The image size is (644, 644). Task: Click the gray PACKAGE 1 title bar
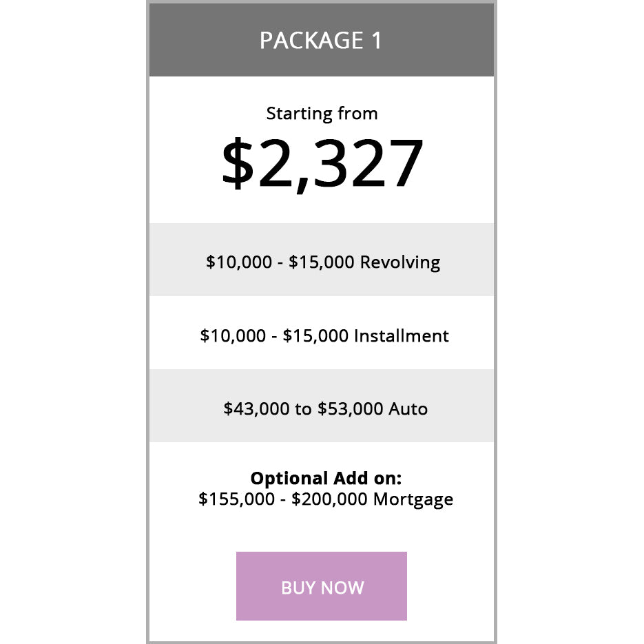322,40
